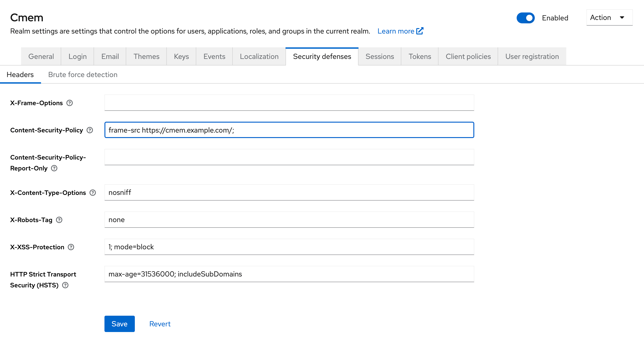The width and height of the screenshot is (644, 337).
Task: Disable the realm with the Enabled toggle
Action: click(x=525, y=18)
